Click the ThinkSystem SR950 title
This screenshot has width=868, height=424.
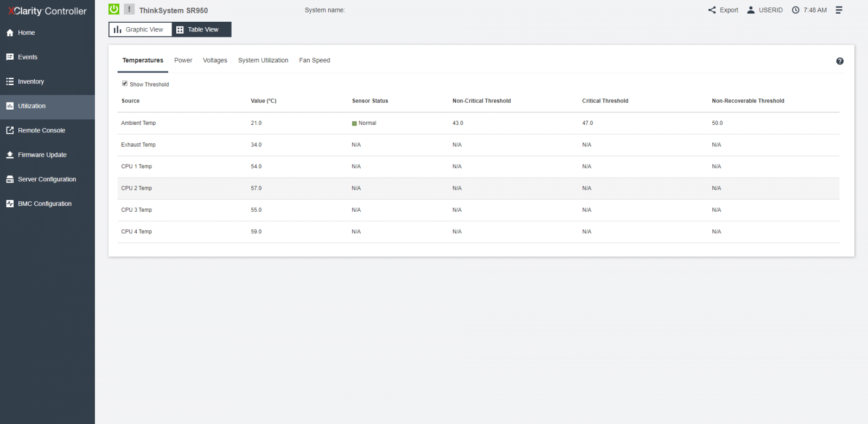(174, 10)
